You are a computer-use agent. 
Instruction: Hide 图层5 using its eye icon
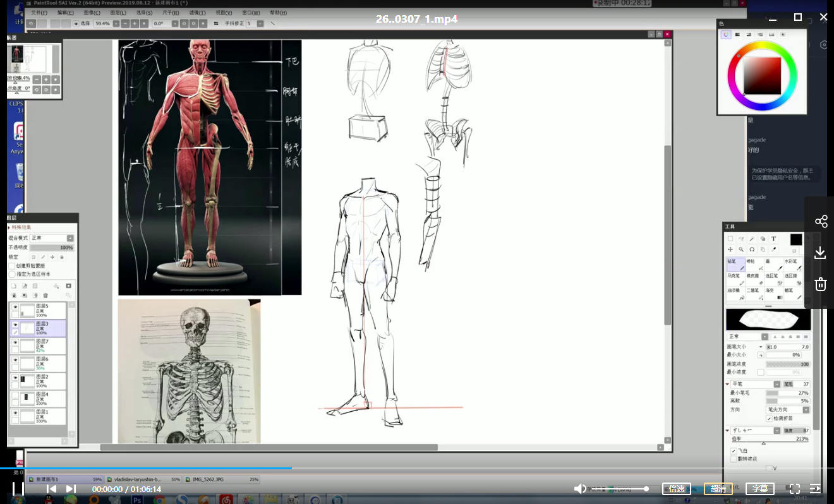pos(15,307)
